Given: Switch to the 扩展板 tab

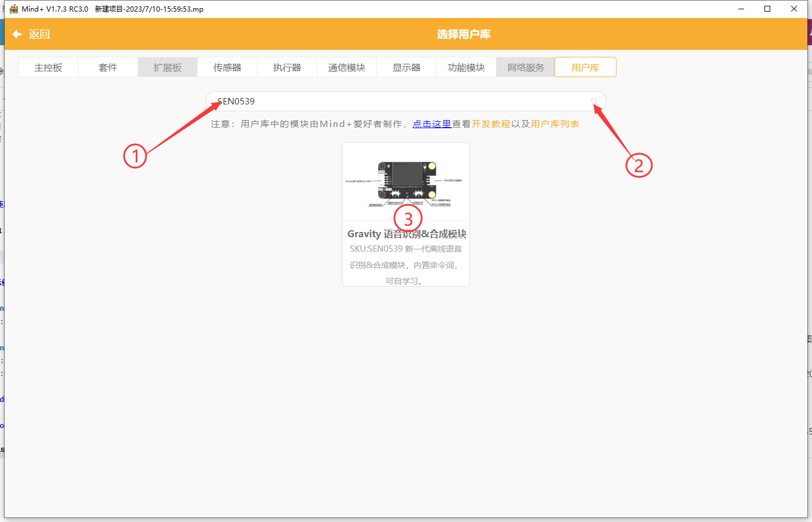Looking at the screenshot, I should point(168,67).
